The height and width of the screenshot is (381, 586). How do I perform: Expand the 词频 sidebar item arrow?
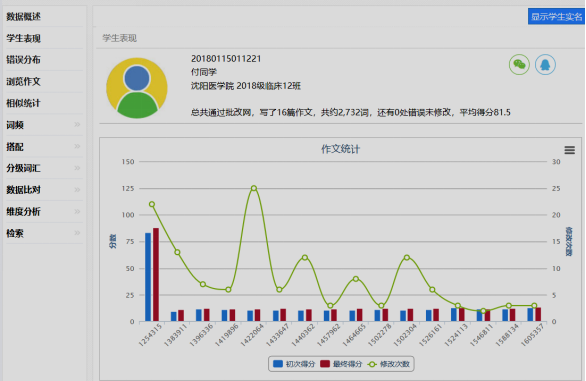(77, 125)
